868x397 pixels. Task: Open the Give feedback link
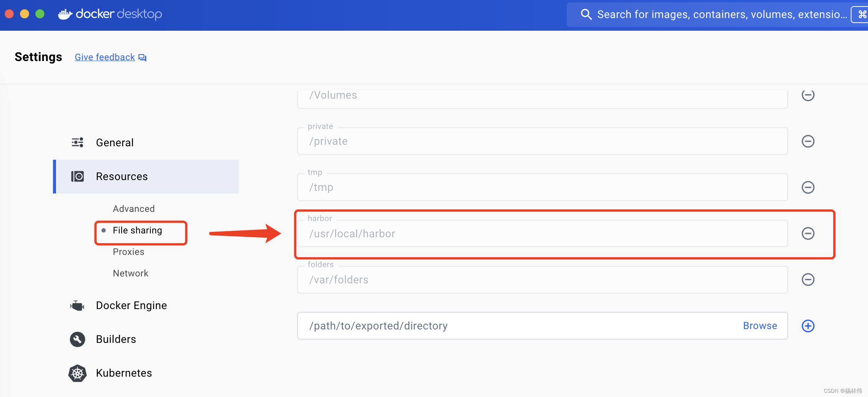click(105, 57)
